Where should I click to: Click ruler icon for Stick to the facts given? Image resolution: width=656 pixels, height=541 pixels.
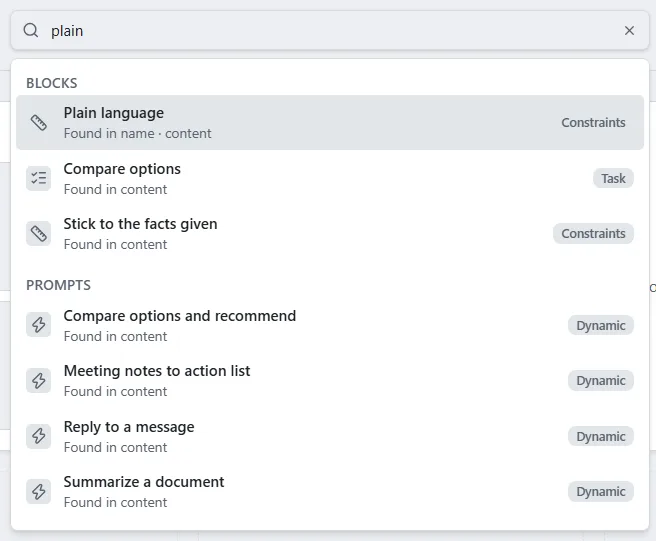click(38, 233)
